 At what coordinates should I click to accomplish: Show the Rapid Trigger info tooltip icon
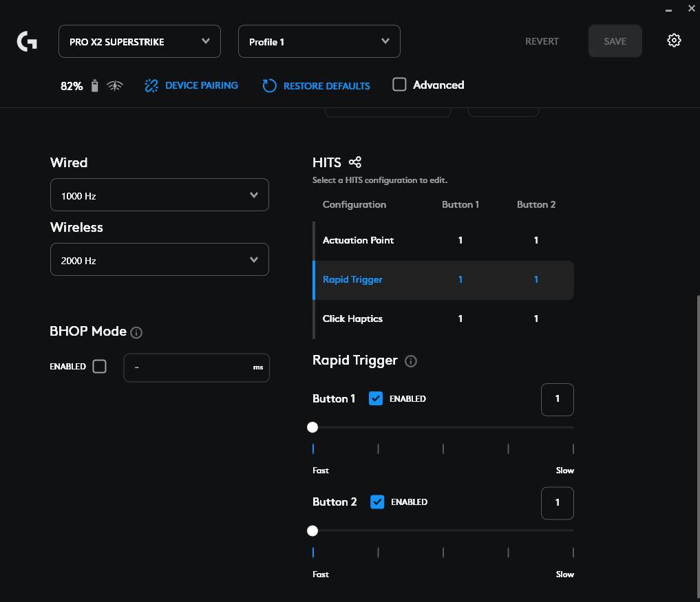coord(411,361)
